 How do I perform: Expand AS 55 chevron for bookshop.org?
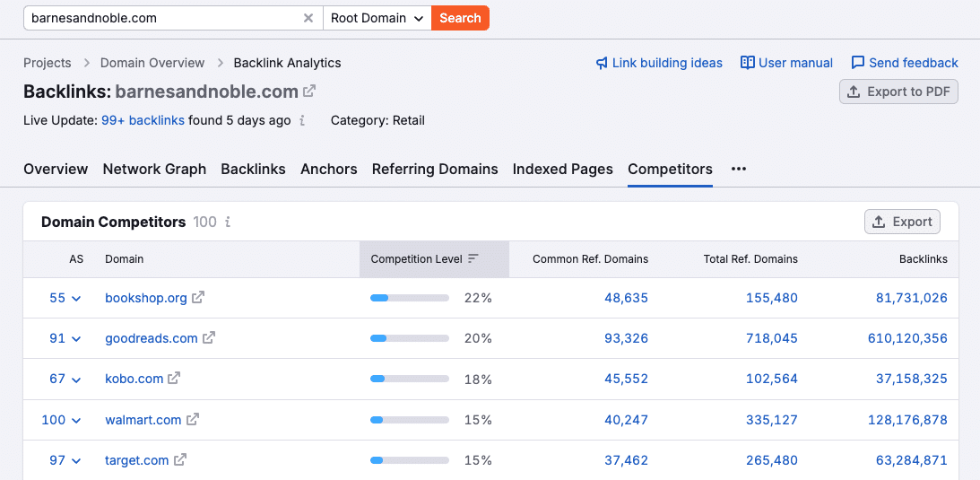pos(76,299)
